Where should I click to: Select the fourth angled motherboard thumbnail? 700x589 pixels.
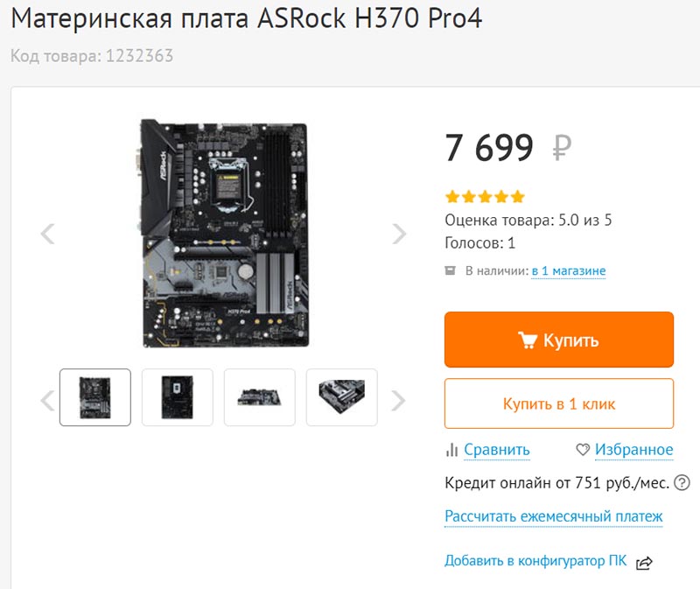341,397
